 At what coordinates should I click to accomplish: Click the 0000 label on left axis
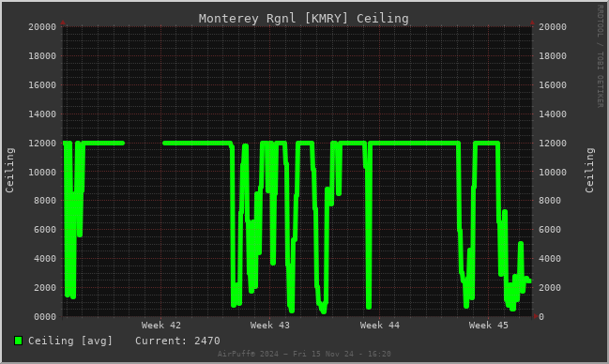click(45, 317)
